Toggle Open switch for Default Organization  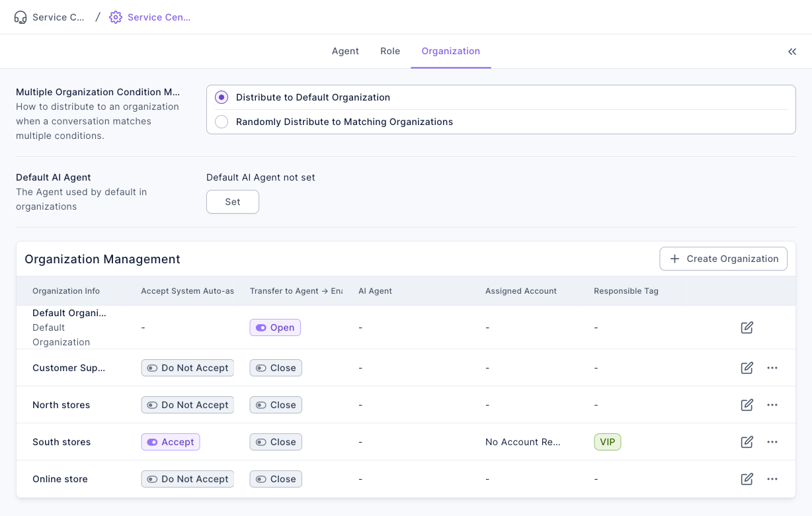point(275,327)
